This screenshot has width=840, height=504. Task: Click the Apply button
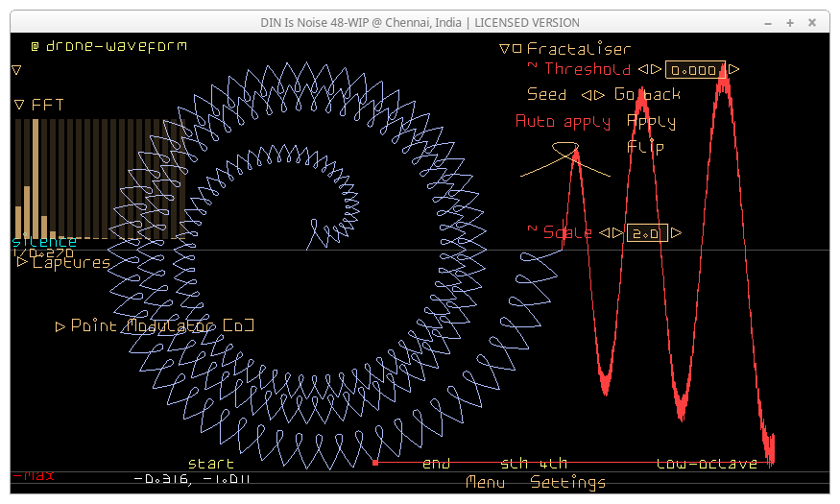pos(651,122)
